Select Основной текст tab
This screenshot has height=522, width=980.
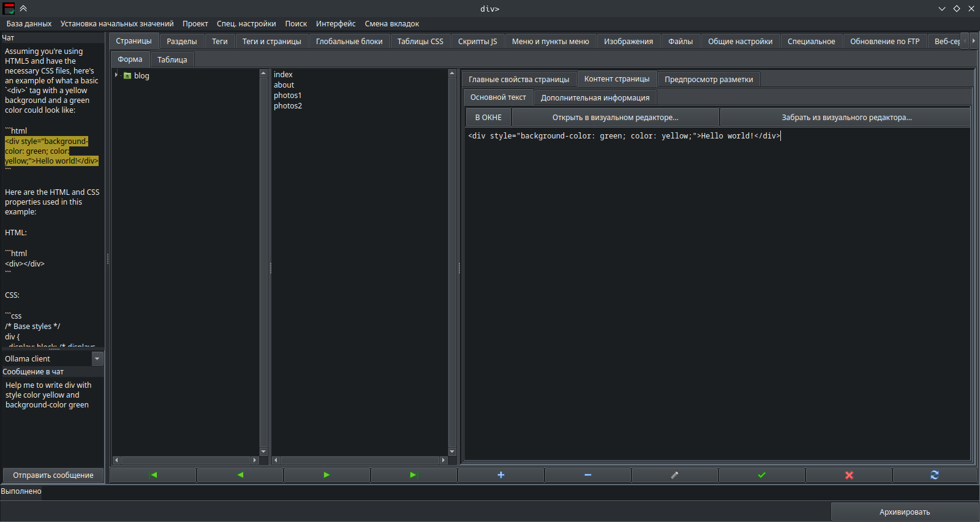pyautogui.click(x=498, y=97)
